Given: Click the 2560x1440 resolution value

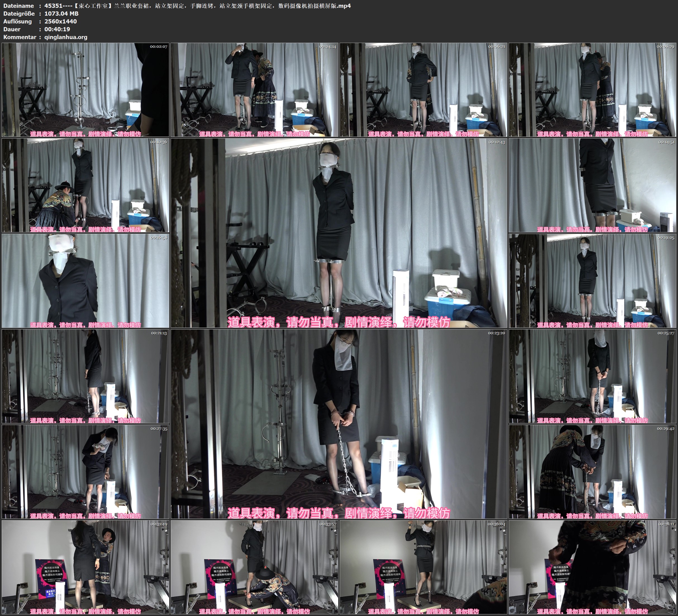Looking at the screenshot, I should pyautogui.click(x=61, y=21).
